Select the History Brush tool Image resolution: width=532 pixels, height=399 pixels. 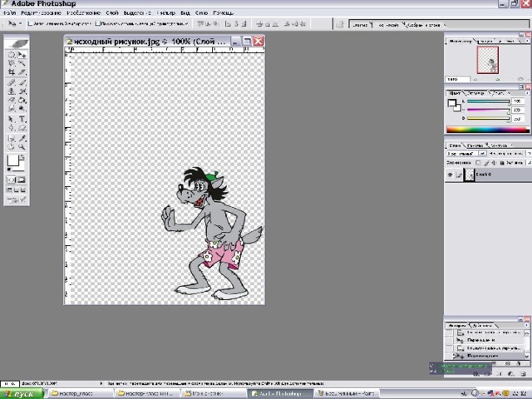click(x=22, y=91)
